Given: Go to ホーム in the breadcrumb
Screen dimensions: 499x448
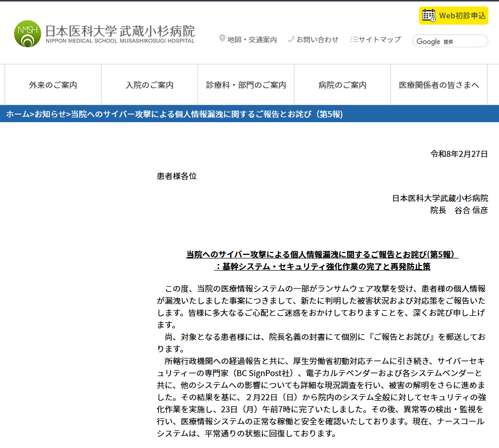Looking at the screenshot, I should coord(18,114).
